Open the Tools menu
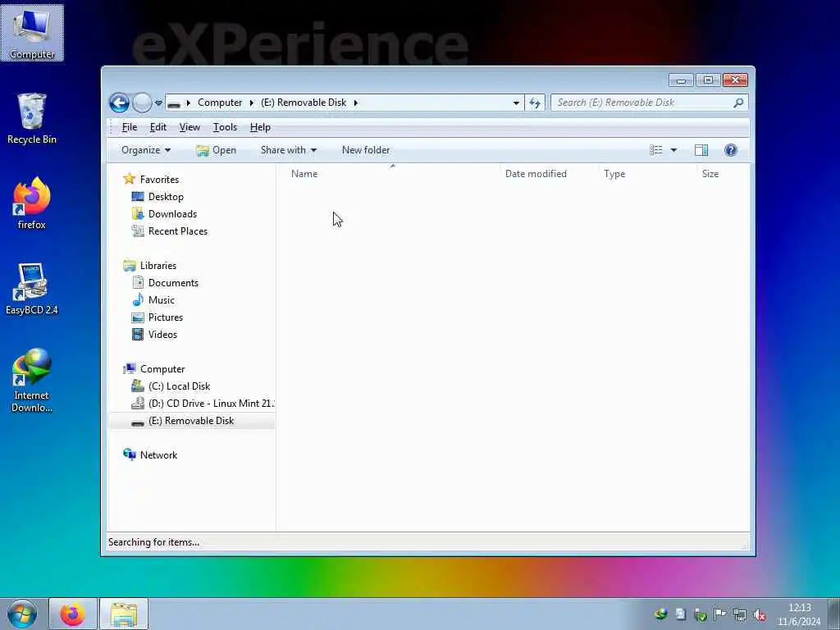 pyautogui.click(x=225, y=127)
